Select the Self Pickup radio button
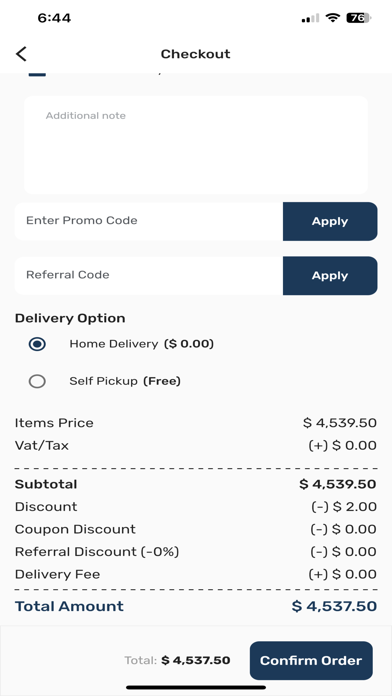This screenshot has width=392, height=696. (37, 381)
